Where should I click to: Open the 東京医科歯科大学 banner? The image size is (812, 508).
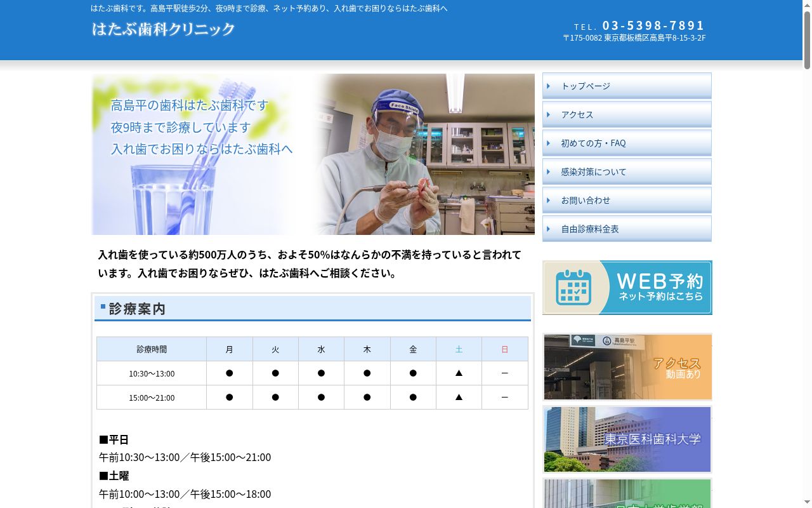click(x=627, y=439)
